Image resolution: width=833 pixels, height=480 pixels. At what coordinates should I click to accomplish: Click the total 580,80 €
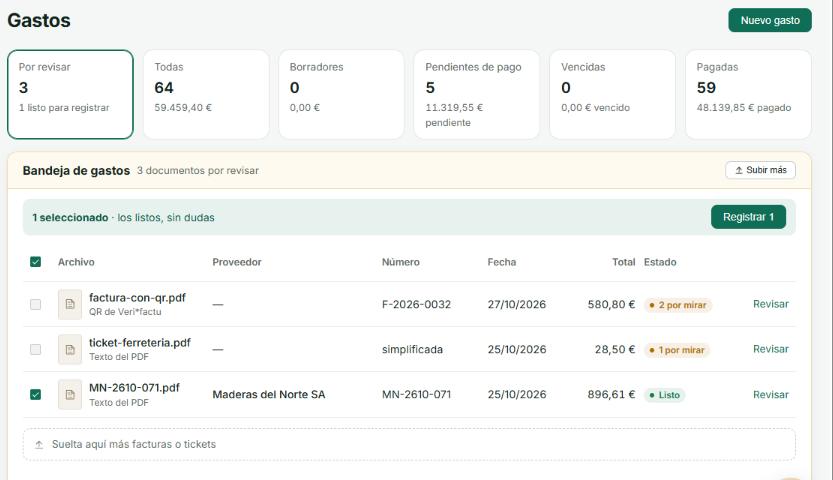click(x=611, y=304)
